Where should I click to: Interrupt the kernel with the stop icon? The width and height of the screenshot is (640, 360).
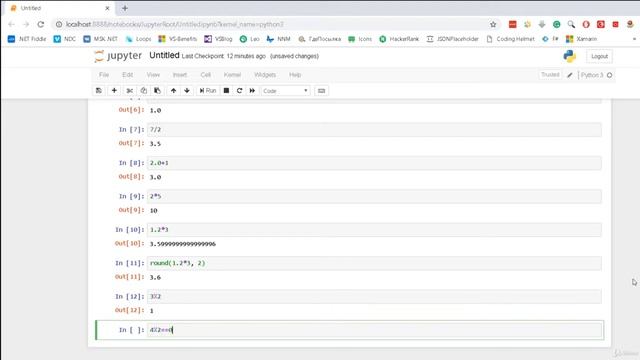(x=226, y=91)
